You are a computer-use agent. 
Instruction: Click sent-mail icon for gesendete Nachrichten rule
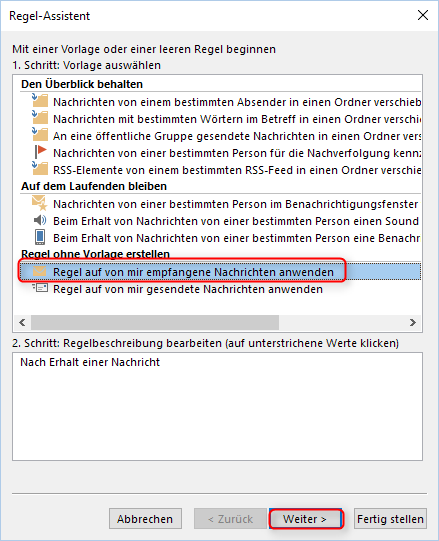tap(40, 288)
